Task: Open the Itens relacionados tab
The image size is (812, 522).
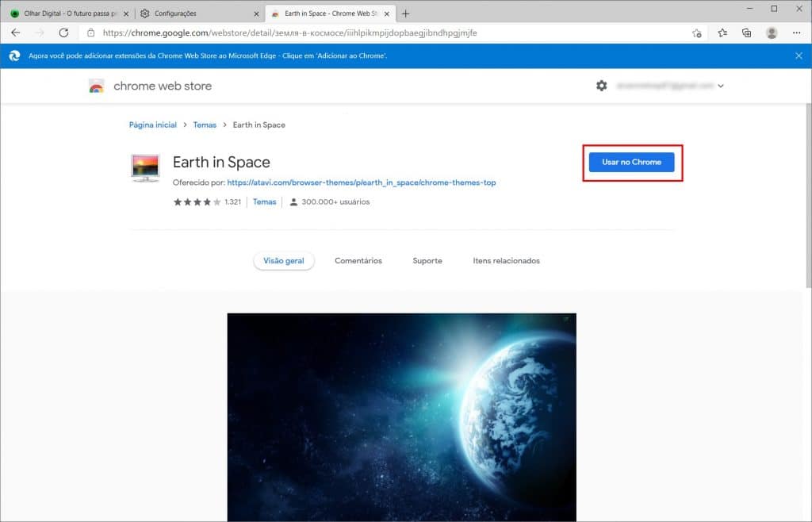Action: click(x=507, y=260)
